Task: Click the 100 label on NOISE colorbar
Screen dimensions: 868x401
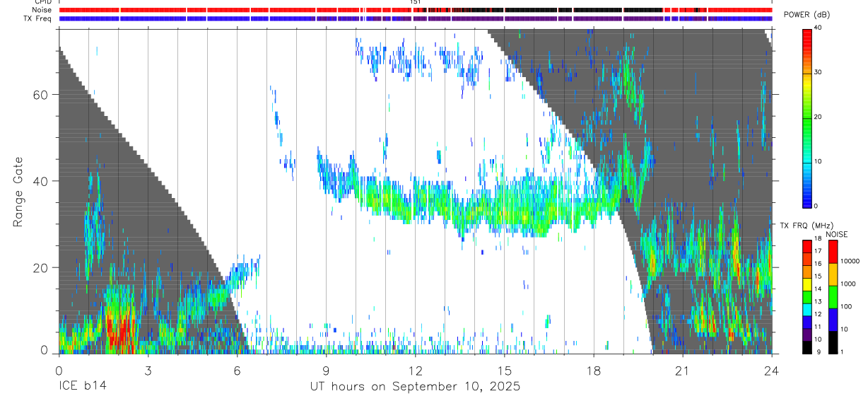Action: pos(846,306)
